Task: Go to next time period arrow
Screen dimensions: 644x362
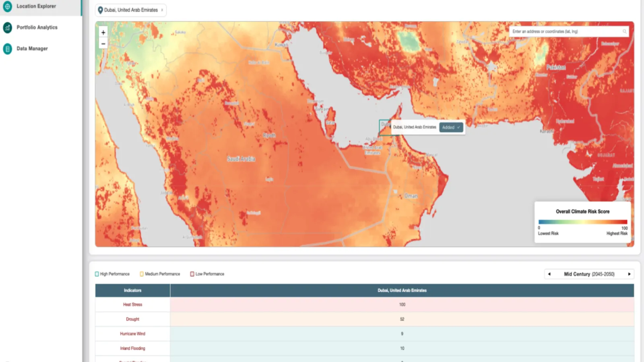Action: tap(629, 274)
